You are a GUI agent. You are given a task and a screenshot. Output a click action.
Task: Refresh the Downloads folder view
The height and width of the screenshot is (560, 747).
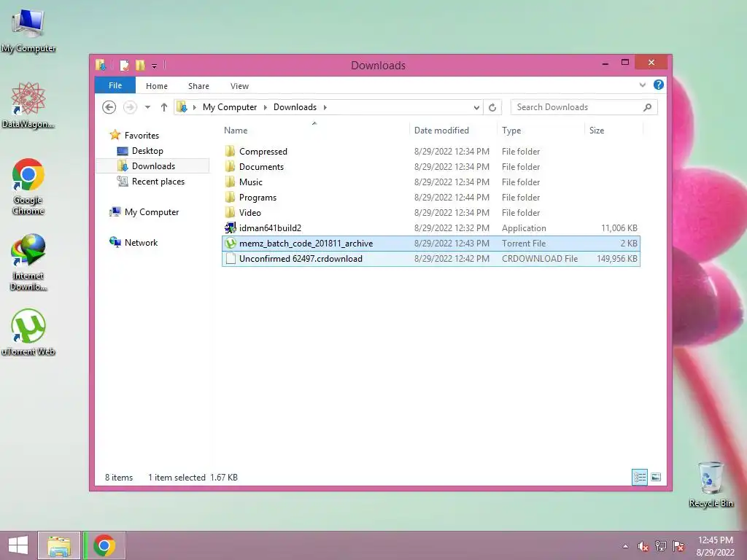(492, 107)
